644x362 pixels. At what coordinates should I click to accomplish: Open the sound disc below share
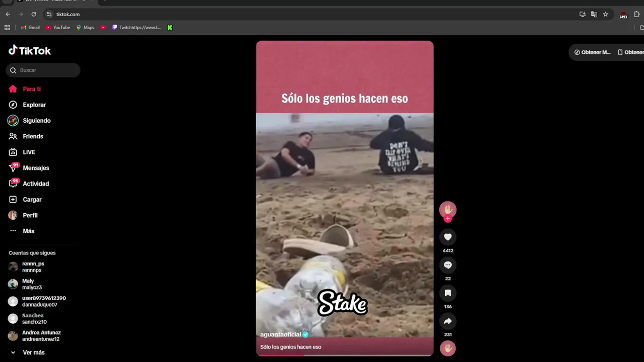448,348
